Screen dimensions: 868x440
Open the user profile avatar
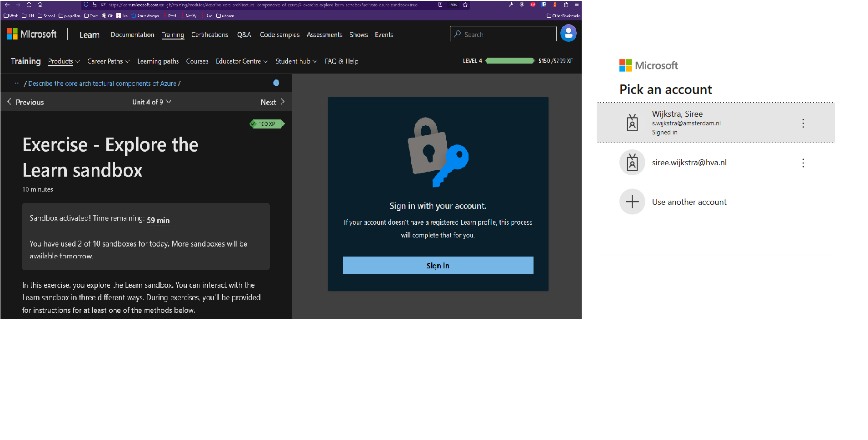click(x=568, y=33)
